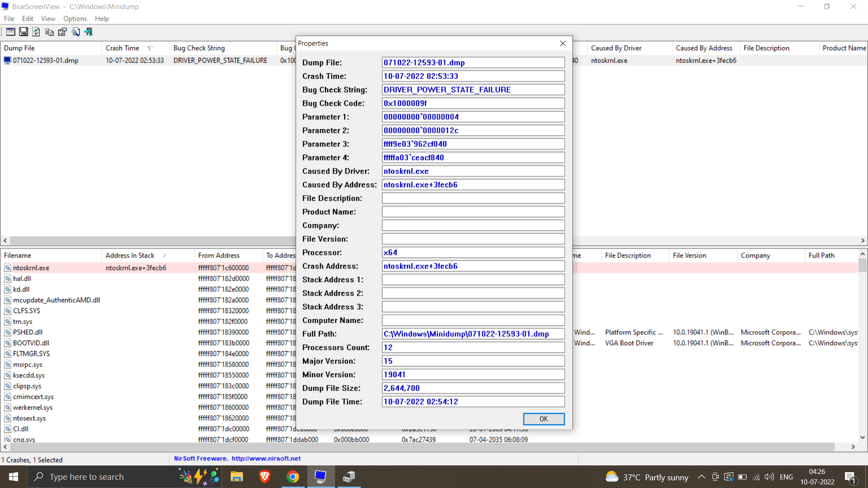Click the Save Selected Items floppy icon
Screen dimensions: 868x488
[x=24, y=32]
